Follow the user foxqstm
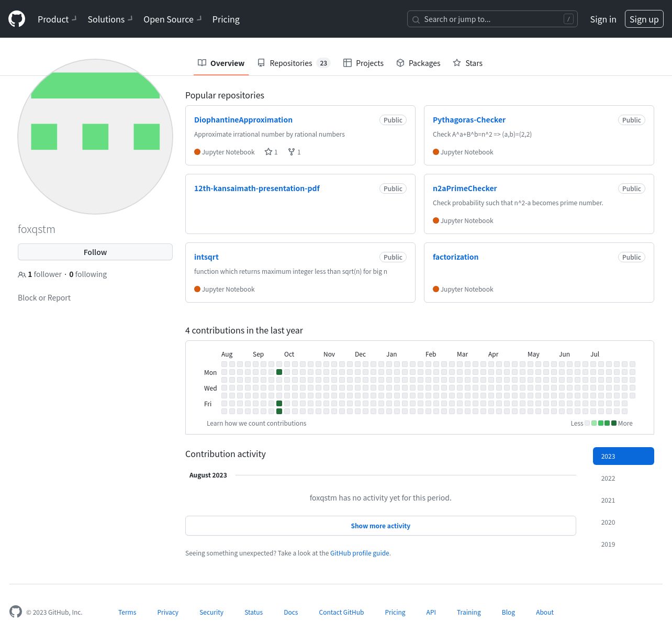This screenshot has height=644, width=672. (x=95, y=252)
